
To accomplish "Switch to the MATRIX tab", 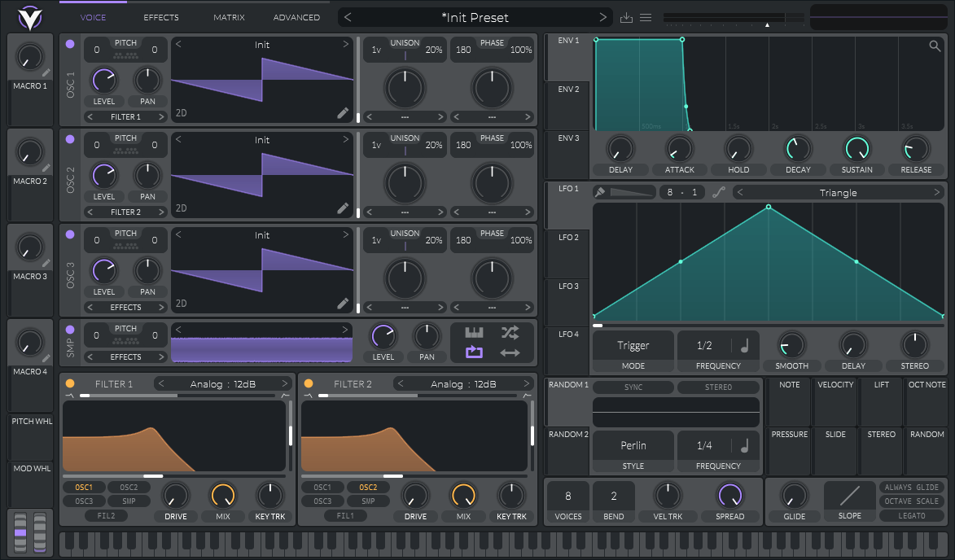I will [229, 17].
